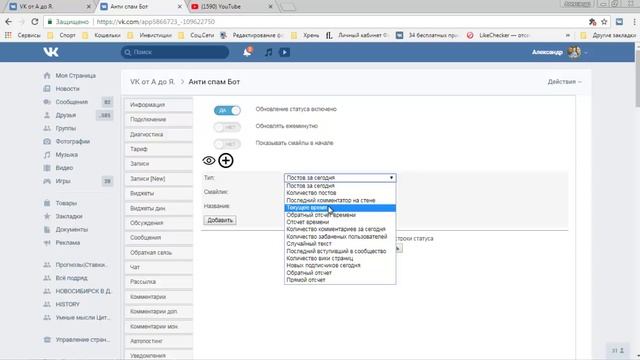The height and width of the screenshot is (360, 640).
Task: Select Отсчет времени option
Action: pos(340,222)
